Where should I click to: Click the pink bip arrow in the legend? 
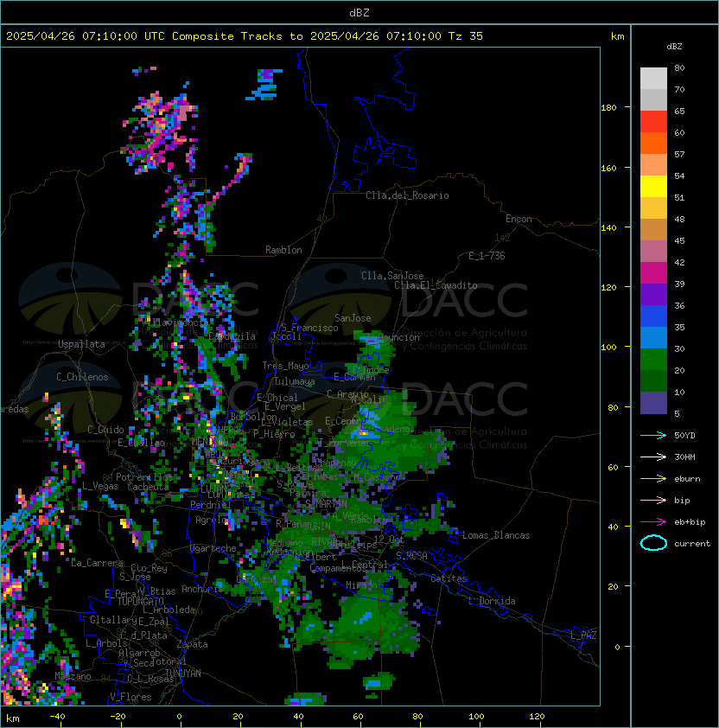pos(653,500)
